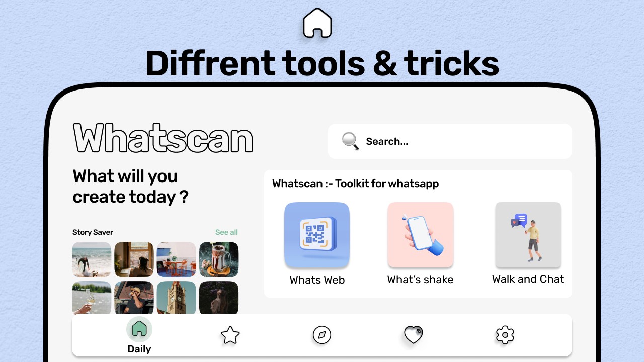Open the clock tower story thumbnail
Image resolution: width=644 pixels, height=362 pixels.
(x=176, y=298)
